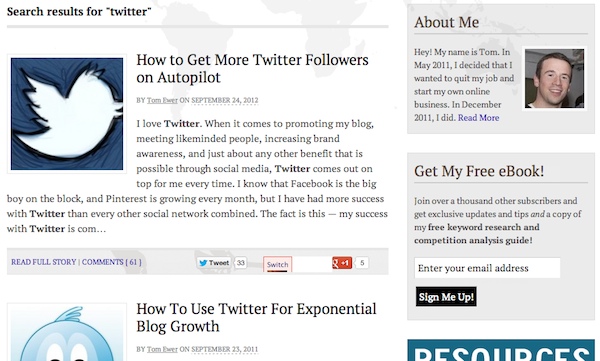Open the white Twitter bird post thumbnail
This screenshot has width=600, height=361.
coord(67,114)
